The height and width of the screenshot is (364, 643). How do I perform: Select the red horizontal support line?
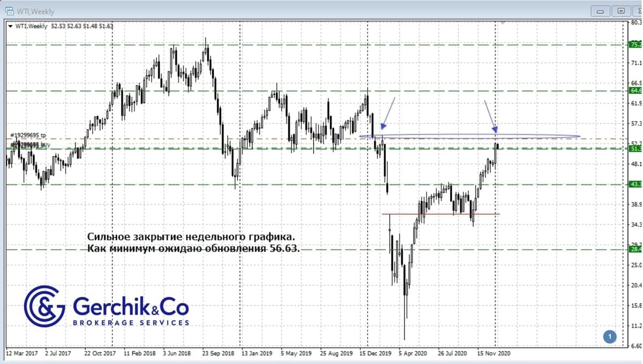[439, 214]
